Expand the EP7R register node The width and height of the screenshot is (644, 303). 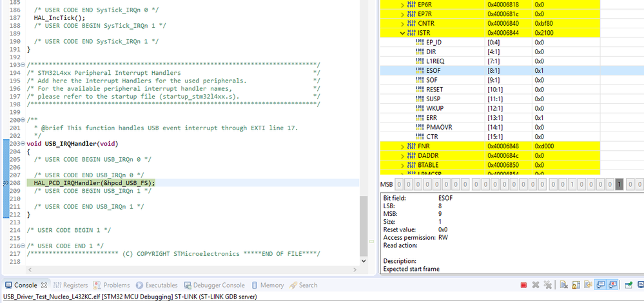point(402,14)
